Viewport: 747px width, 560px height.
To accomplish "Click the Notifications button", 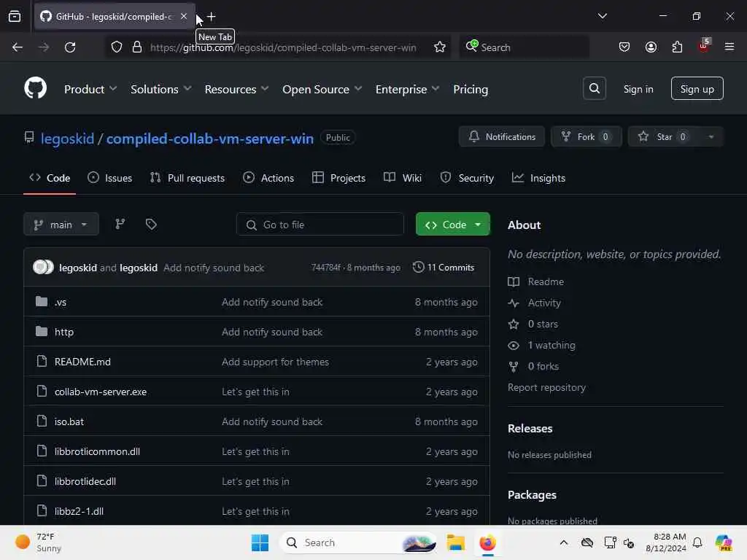I will point(502,136).
